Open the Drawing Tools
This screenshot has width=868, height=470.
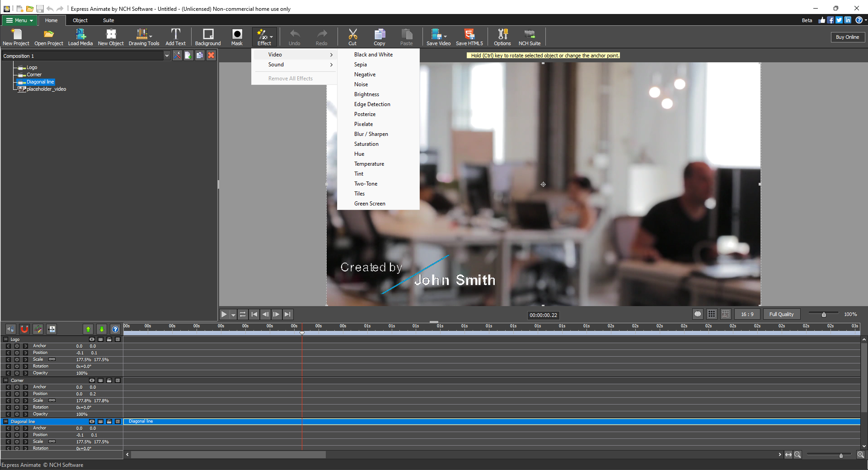click(144, 37)
